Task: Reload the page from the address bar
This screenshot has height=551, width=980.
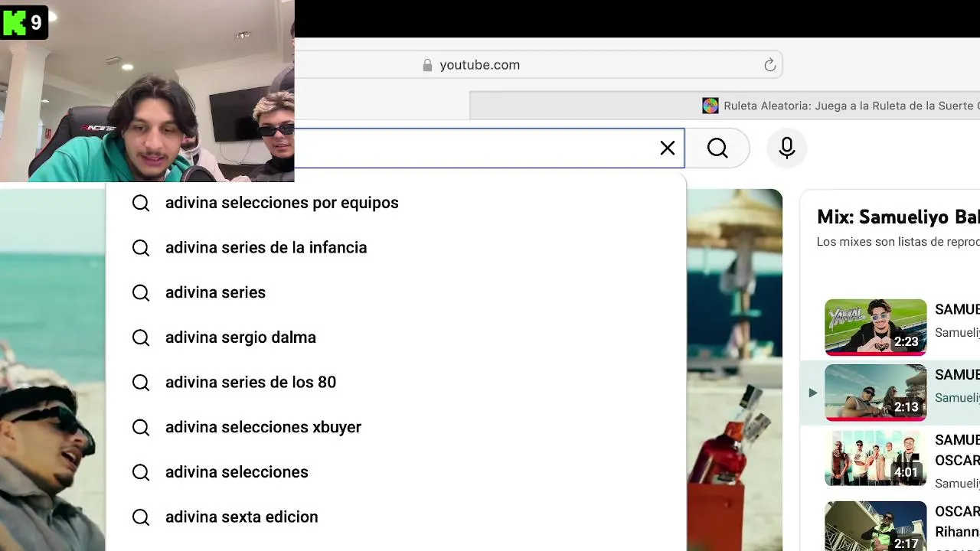Action: tap(770, 65)
